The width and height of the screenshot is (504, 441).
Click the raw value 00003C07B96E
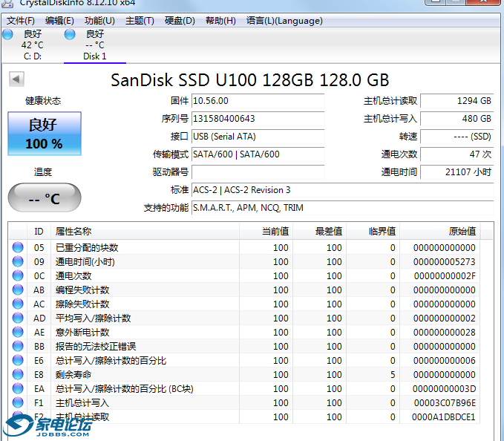coord(445,402)
